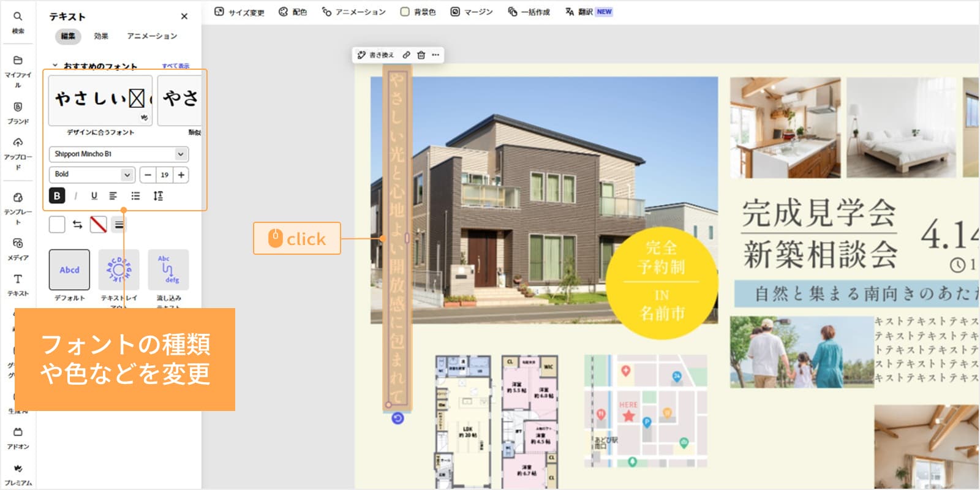Open 翻訳 translate option
The height and width of the screenshot is (490, 980).
click(x=589, y=12)
